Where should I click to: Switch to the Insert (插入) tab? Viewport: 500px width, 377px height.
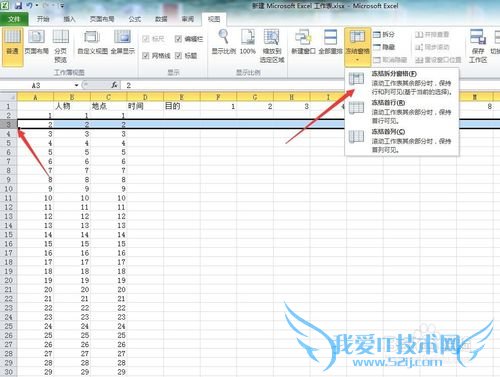click(69, 19)
